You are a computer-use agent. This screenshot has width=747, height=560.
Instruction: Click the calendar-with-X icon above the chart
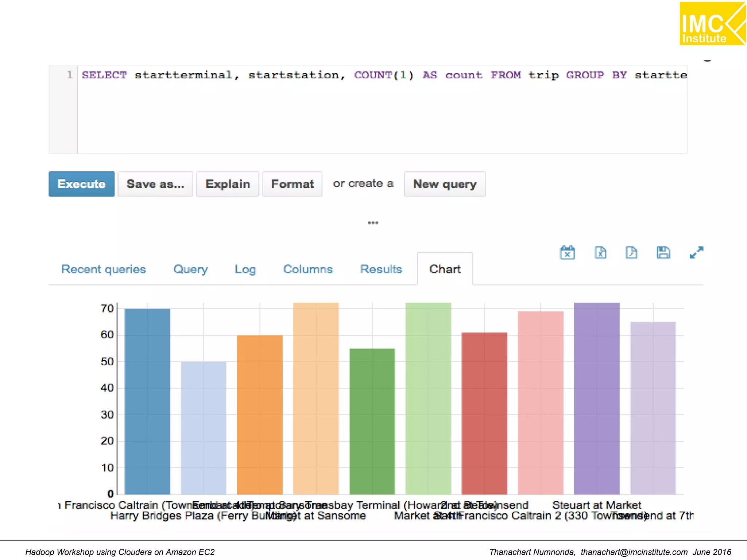click(567, 252)
